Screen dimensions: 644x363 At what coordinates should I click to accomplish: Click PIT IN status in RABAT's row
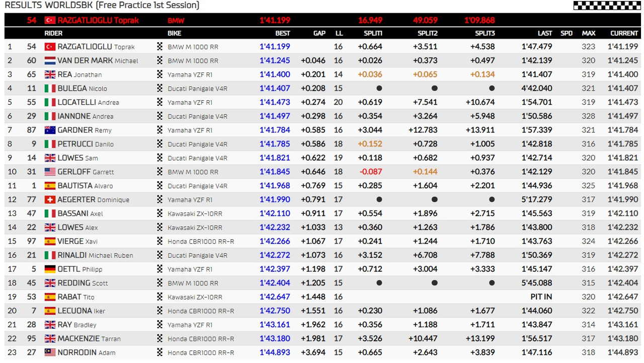(541, 297)
